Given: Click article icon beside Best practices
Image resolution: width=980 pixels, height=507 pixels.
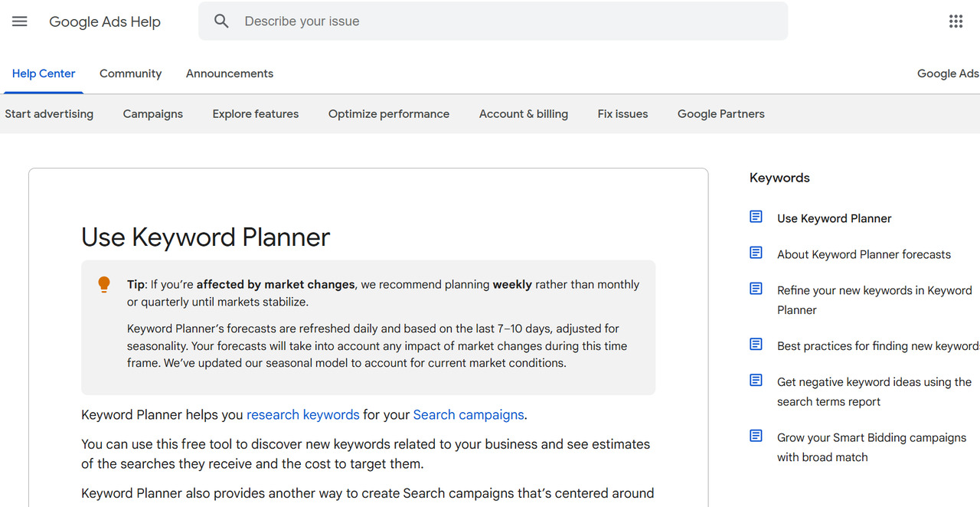Looking at the screenshot, I should coord(756,345).
